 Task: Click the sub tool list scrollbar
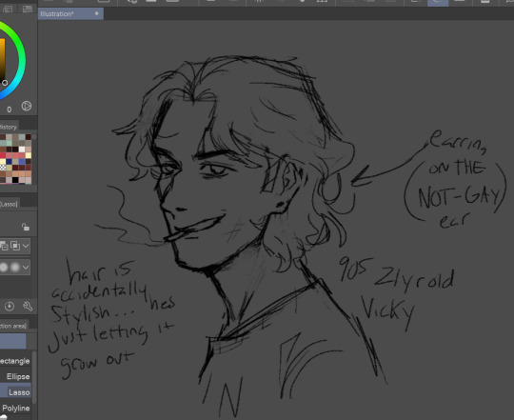33,377
